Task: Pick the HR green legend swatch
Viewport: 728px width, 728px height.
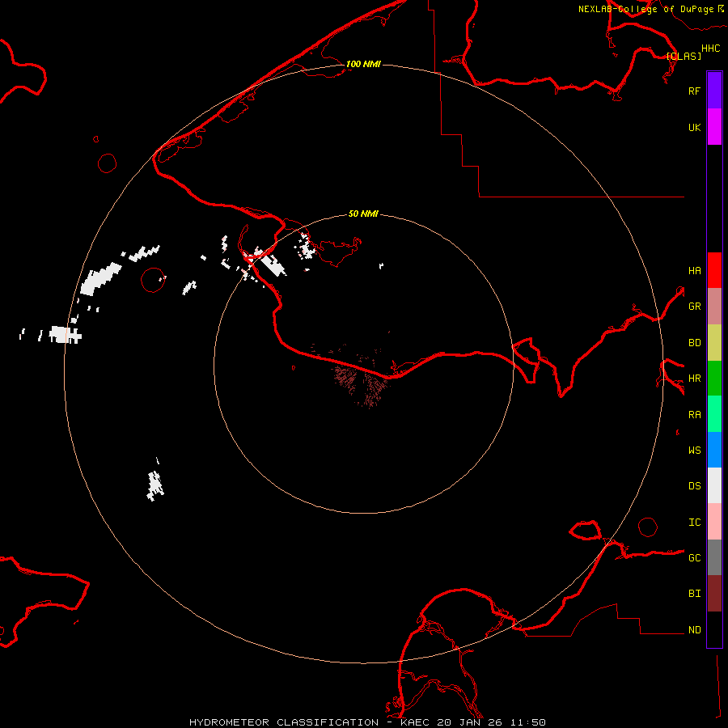Action: pyautogui.click(x=714, y=378)
